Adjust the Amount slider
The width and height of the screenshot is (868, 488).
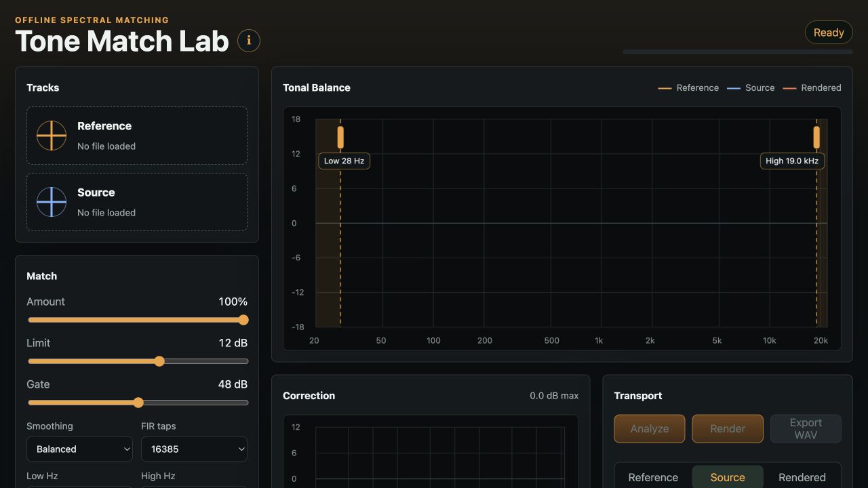click(x=138, y=320)
